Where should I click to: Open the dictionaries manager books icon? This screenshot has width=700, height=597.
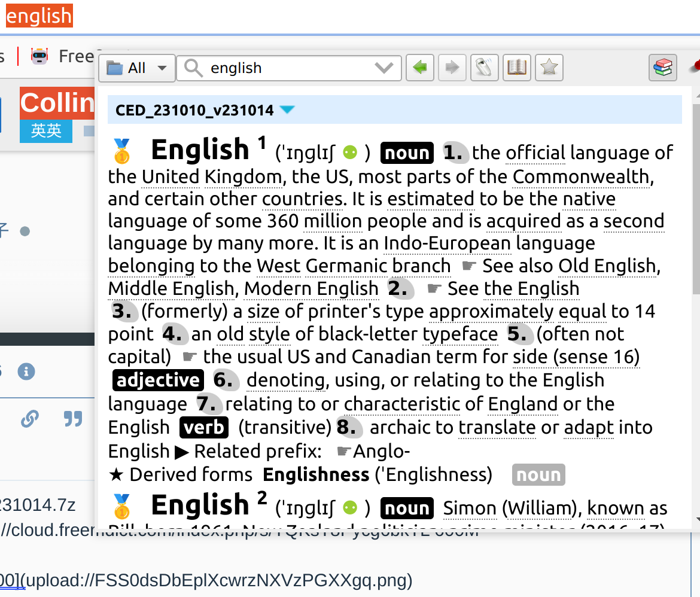pyautogui.click(x=663, y=67)
